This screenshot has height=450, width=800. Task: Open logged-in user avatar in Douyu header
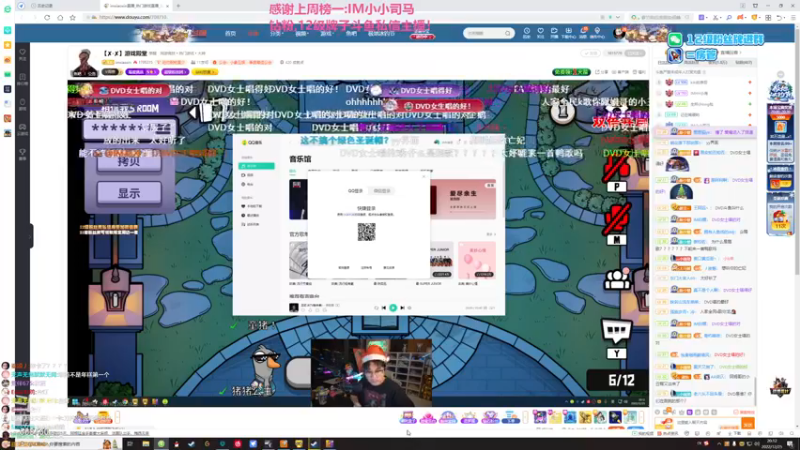click(x=619, y=34)
